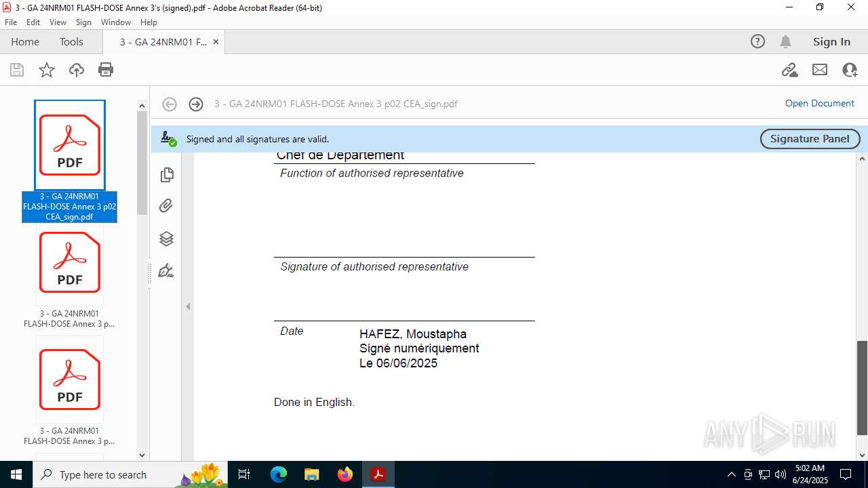Go to next portfolio file arrow

(196, 104)
